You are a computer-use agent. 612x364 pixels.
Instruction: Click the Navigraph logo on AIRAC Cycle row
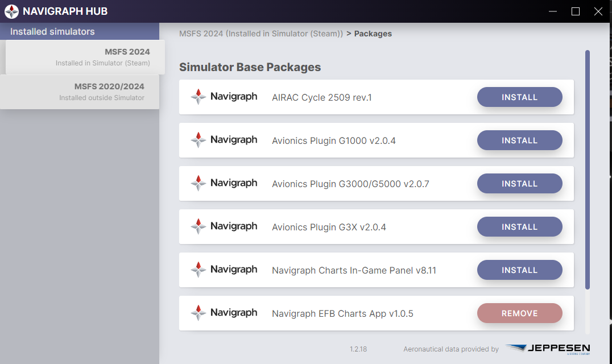[224, 97]
